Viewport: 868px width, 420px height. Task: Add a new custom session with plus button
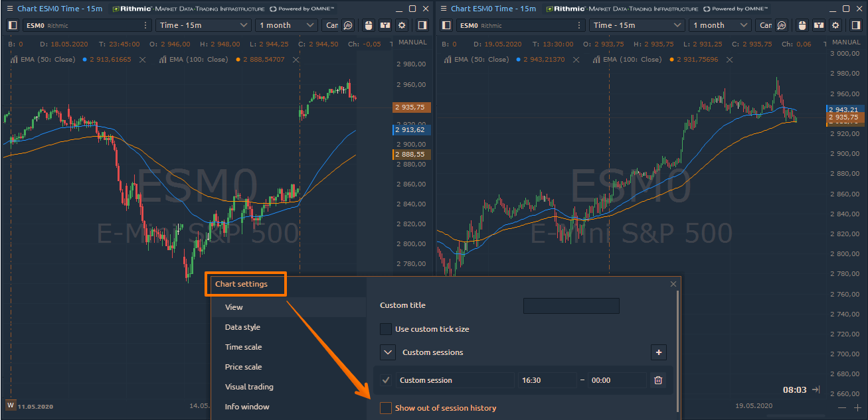[x=659, y=352]
